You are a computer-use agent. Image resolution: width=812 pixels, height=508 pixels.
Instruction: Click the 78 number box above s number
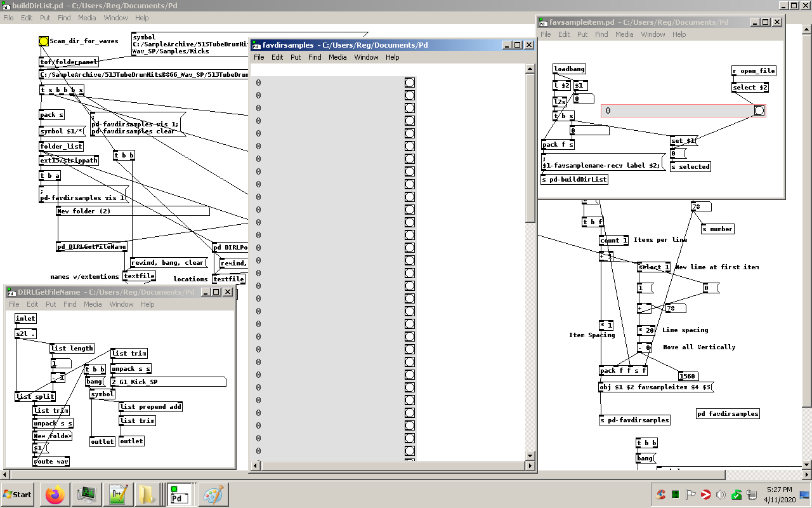tap(701, 206)
